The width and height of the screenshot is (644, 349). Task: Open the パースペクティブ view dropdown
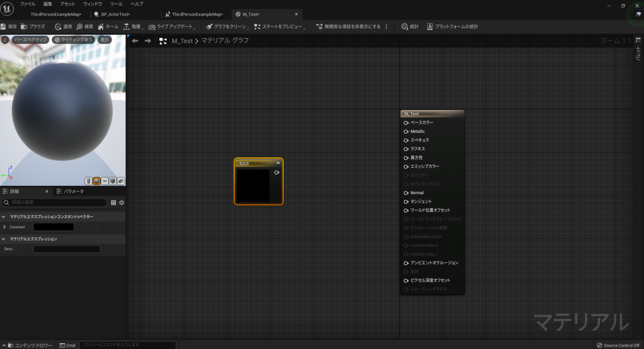pyautogui.click(x=31, y=40)
